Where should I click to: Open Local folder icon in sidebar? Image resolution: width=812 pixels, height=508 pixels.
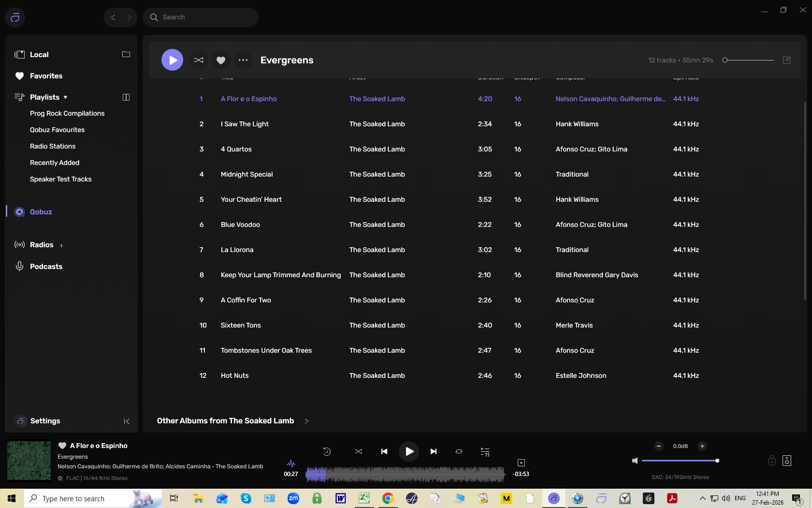(126, 55)
